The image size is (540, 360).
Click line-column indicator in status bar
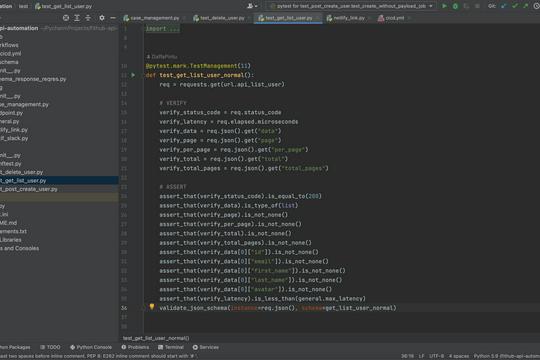click(407, 356)
